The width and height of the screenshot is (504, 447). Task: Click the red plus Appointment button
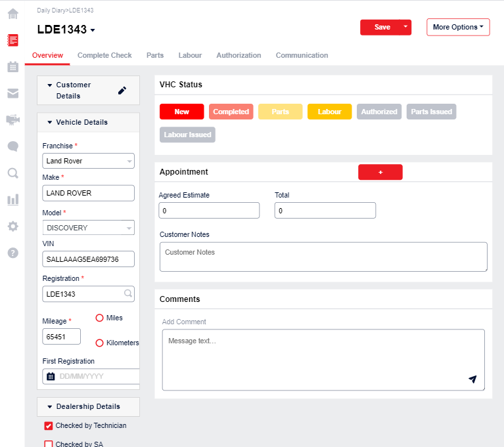click(380, 172)
